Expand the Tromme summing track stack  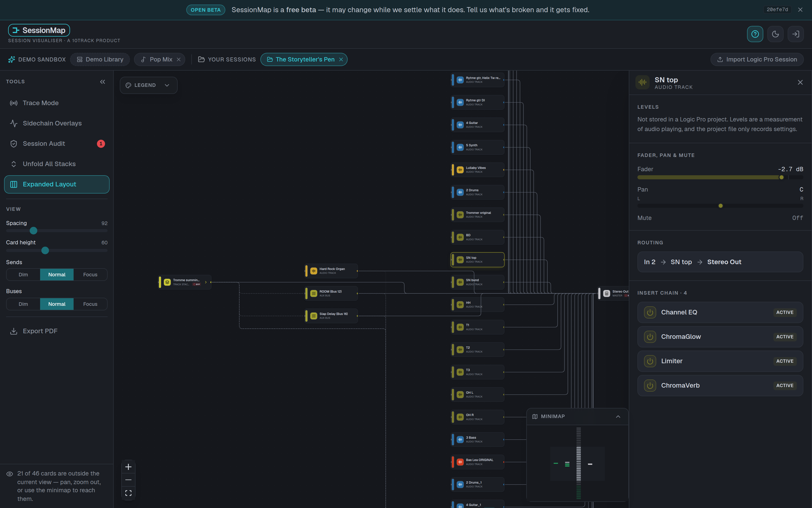(206, 282)
